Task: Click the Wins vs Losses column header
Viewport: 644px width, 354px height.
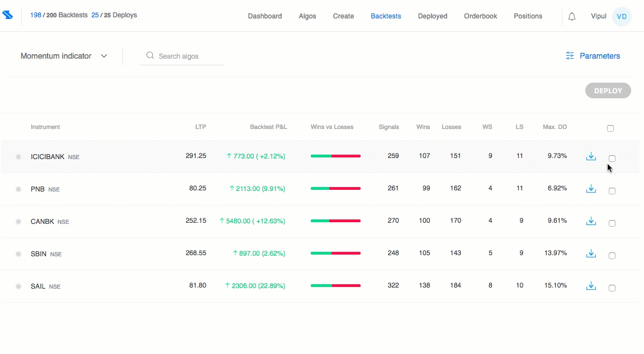Action: [x=332, y=127]
